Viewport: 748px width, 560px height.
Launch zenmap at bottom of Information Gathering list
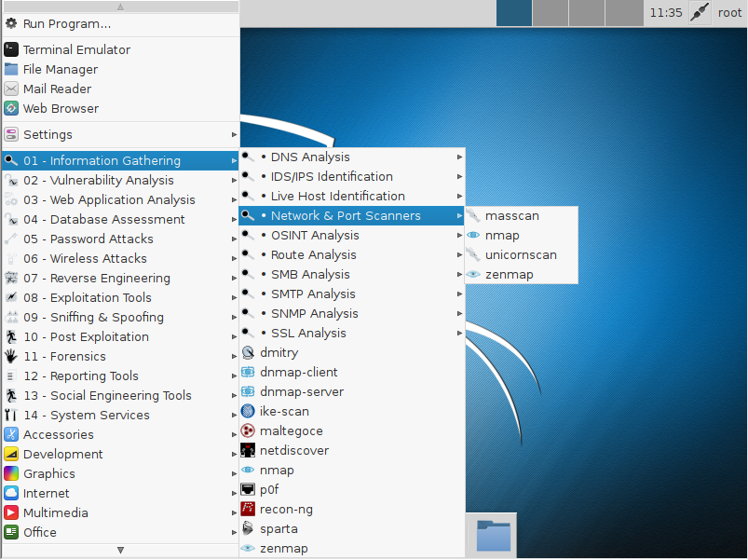tap(351, 548)
